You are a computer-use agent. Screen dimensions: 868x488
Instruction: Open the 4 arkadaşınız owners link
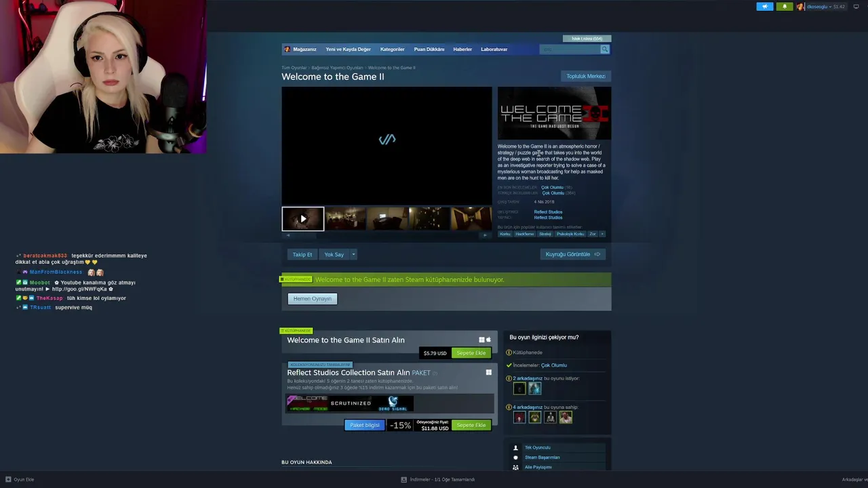[x=528, y=407]
